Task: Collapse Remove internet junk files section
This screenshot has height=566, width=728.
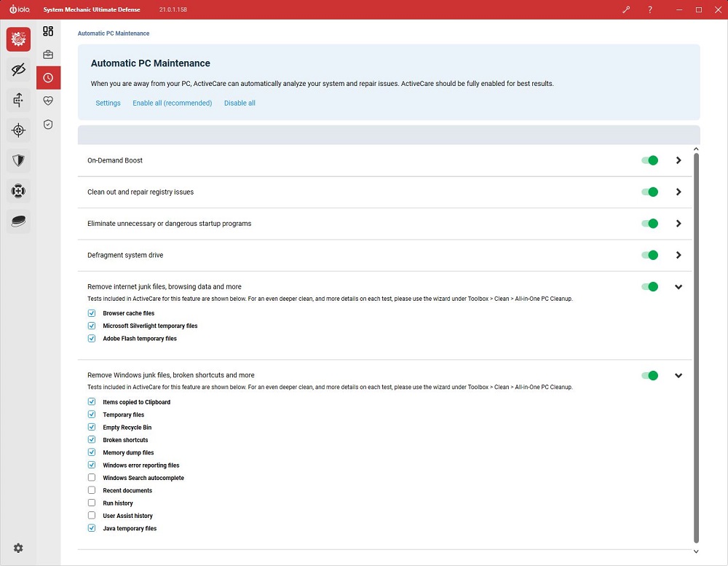Action: click(x=678, y=287)
